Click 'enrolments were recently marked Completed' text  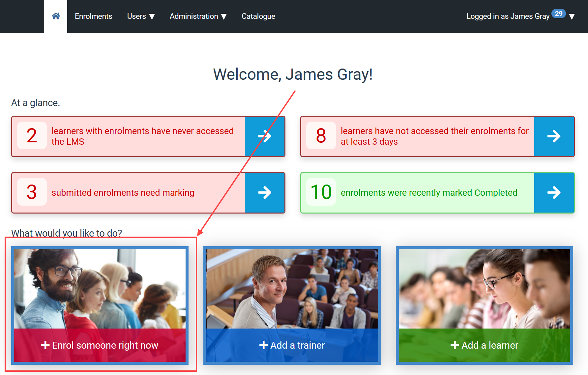click(429, 193)
